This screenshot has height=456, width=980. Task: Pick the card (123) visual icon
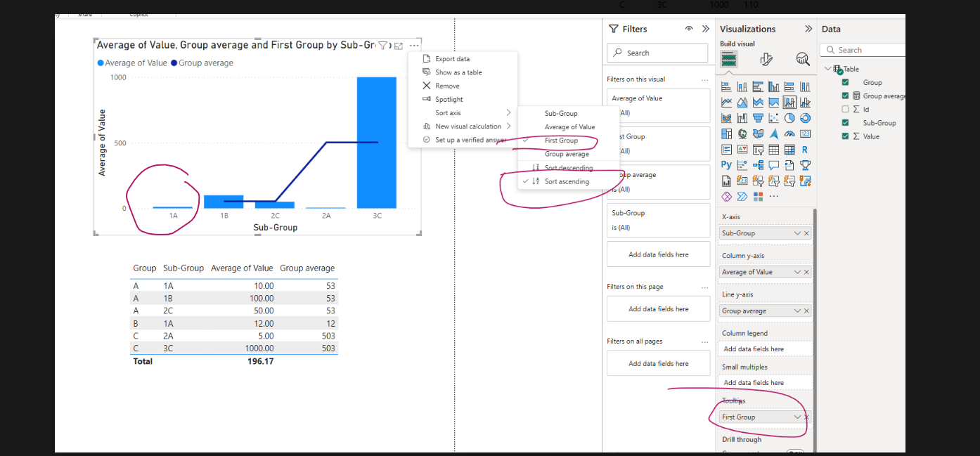click(x=805, y=133)
